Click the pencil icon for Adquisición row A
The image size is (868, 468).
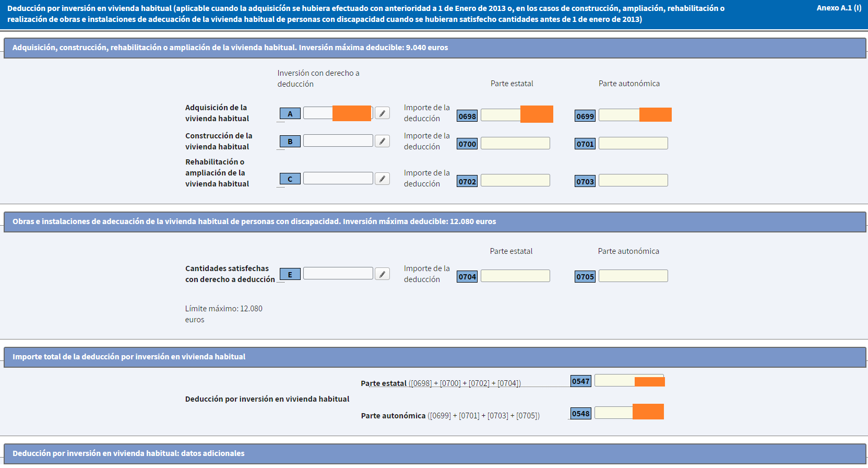coord(382,113)
